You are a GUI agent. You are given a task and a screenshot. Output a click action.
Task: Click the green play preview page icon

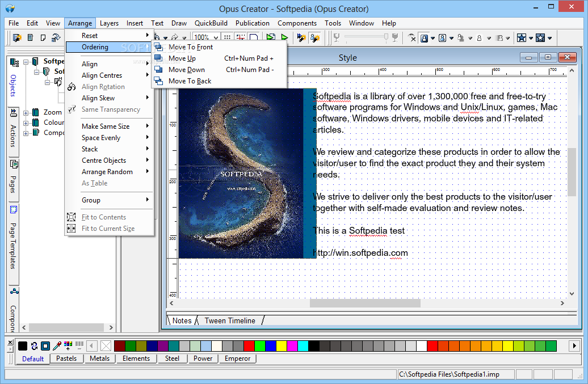284,37
